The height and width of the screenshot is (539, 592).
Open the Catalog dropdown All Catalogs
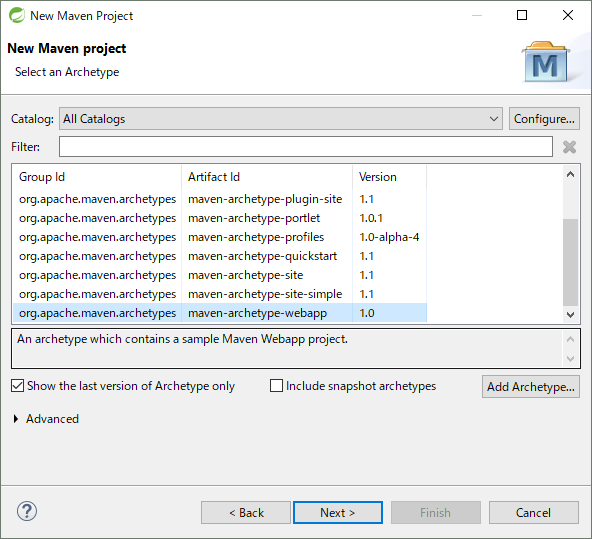click(x=281, y=119)
